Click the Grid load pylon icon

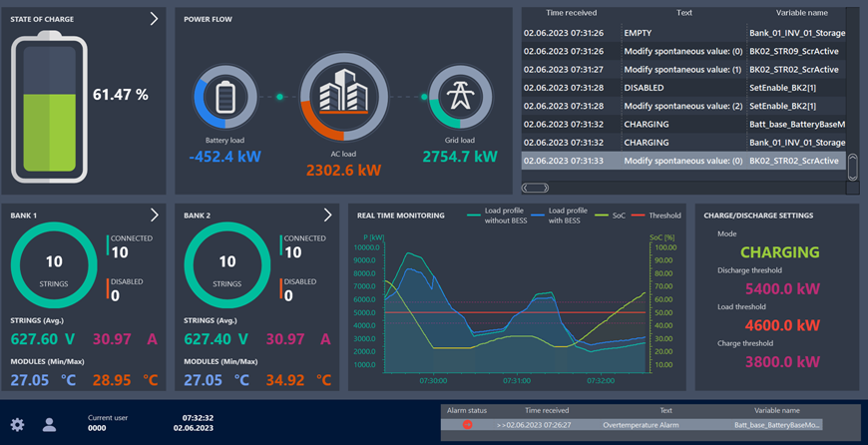click(x=460, y=97)
